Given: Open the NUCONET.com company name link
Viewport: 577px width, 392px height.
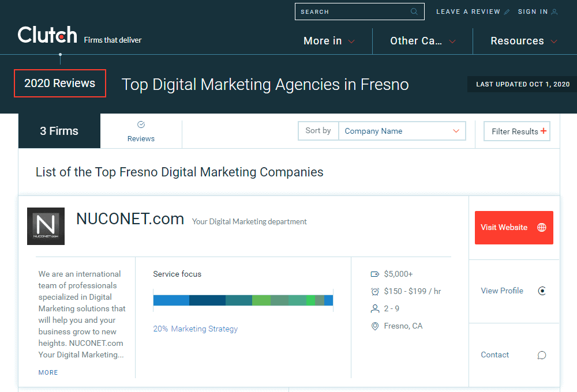Looking at the screenshot, I should click(130, 219).
